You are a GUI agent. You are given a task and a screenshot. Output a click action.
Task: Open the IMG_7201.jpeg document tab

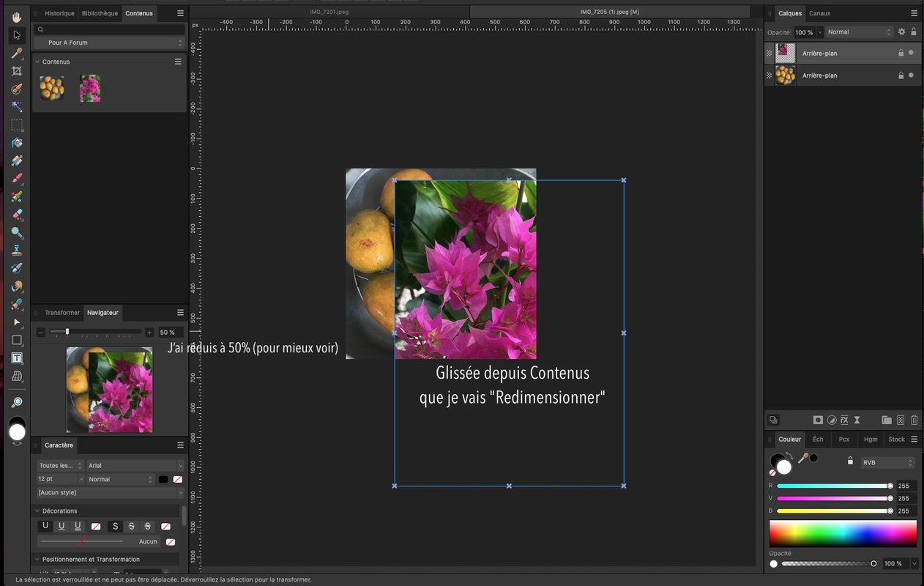click(329, 12)
